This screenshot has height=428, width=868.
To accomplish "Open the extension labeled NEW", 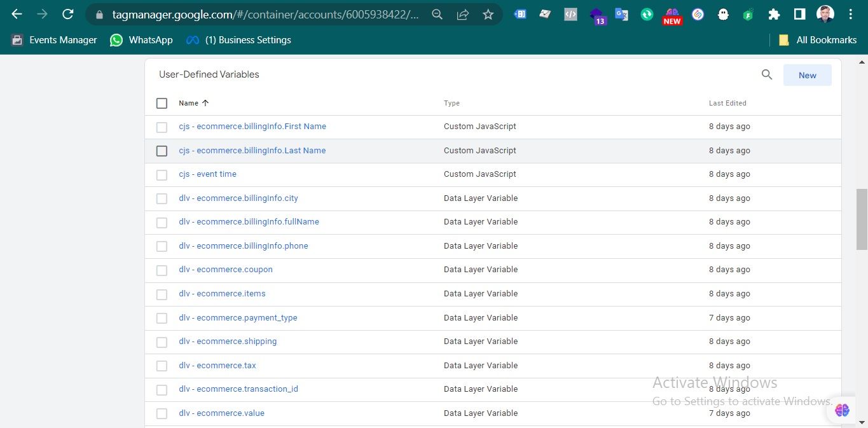I will pyautogui.click(x=672, y=15).
